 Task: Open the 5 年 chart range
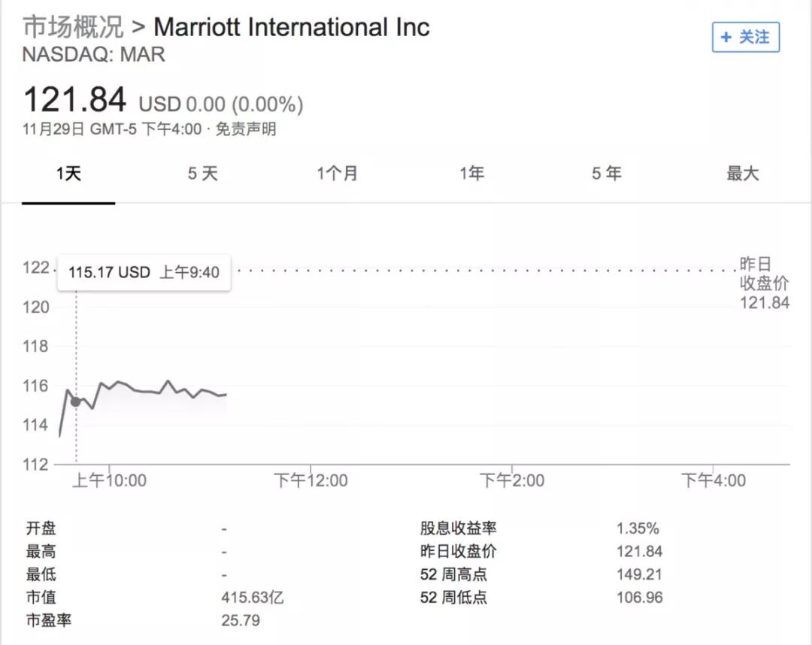[x=607, y=174]
